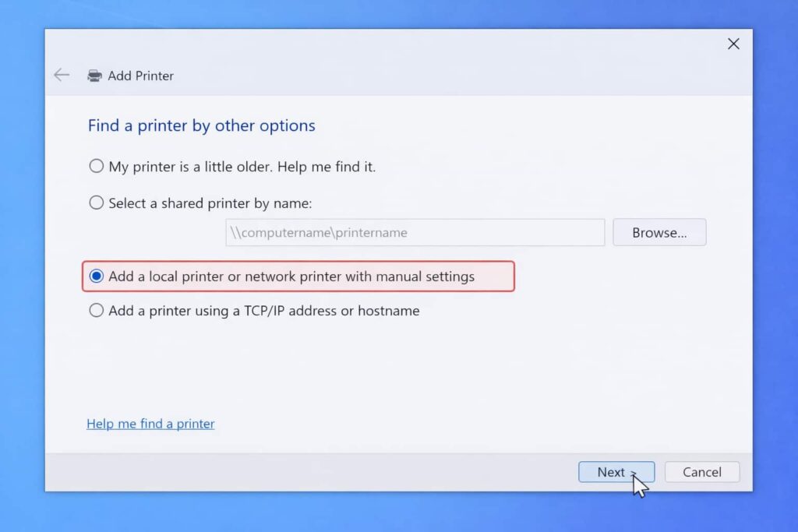
Task: Choose the 'Select a shared printer by name' radio circle
Action: click(96, 203)
